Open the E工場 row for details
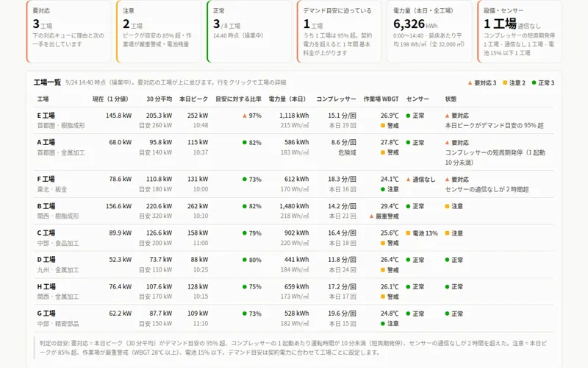588x368 pixels. point(293,121)
